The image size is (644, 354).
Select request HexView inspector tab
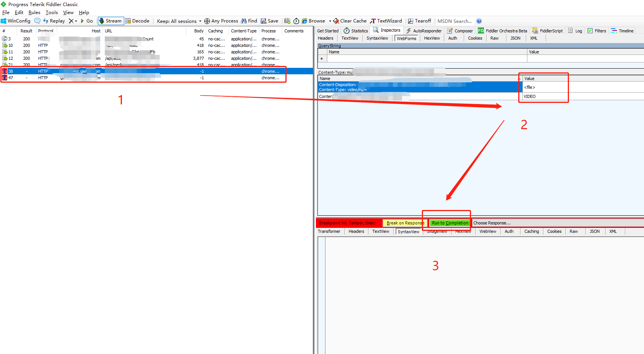432,38
